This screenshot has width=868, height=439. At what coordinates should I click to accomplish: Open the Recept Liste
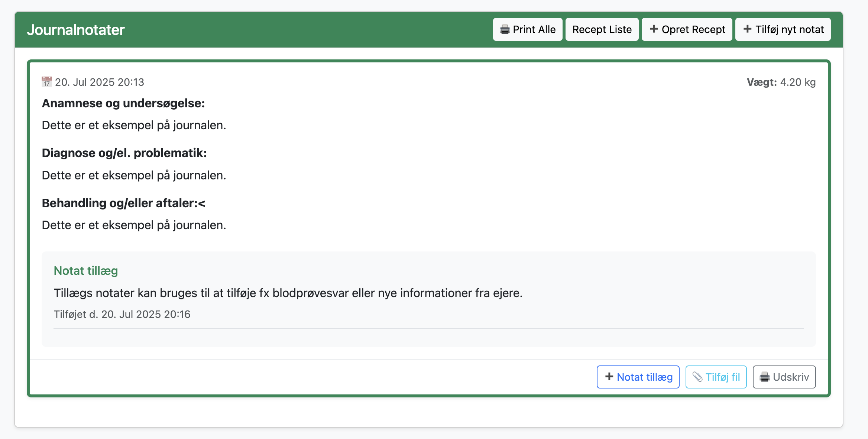pyautogui.click(x=602, y=29)
